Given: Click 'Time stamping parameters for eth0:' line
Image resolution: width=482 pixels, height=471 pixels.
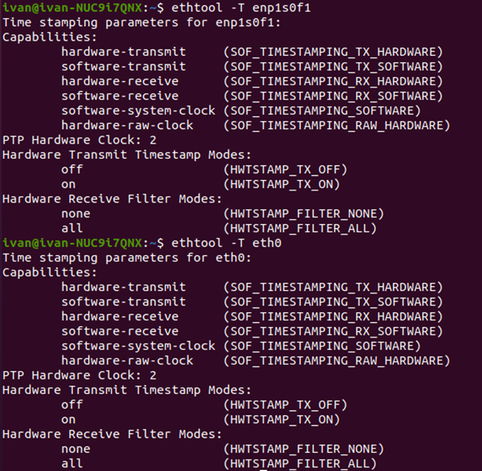Looking at the screenshot, I should pos(127,258).
